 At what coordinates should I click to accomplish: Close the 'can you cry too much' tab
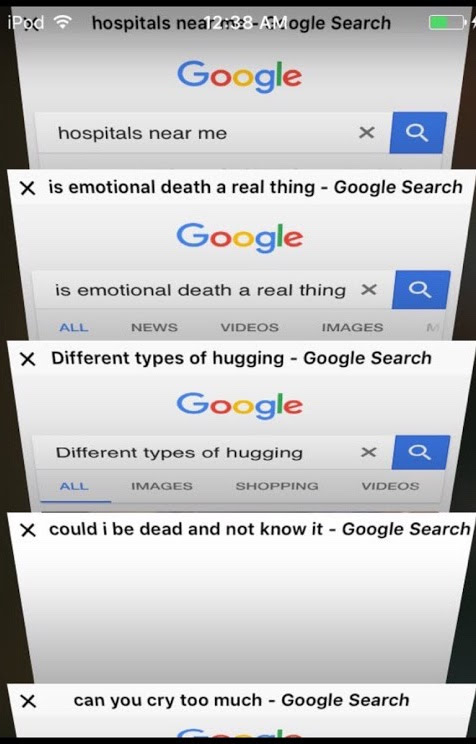28,701
